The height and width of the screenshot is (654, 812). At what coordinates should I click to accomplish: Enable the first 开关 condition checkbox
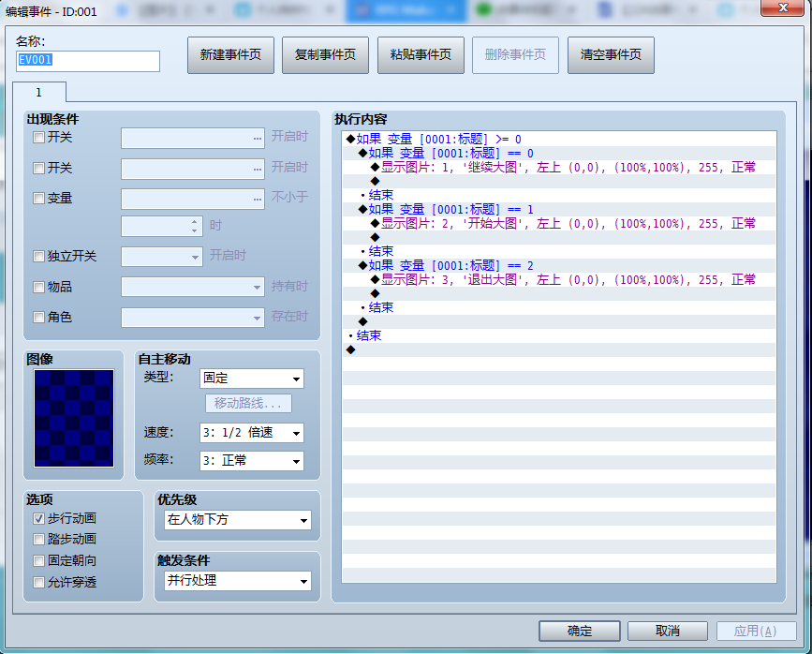pyautogui.click(x=38, y=138)
